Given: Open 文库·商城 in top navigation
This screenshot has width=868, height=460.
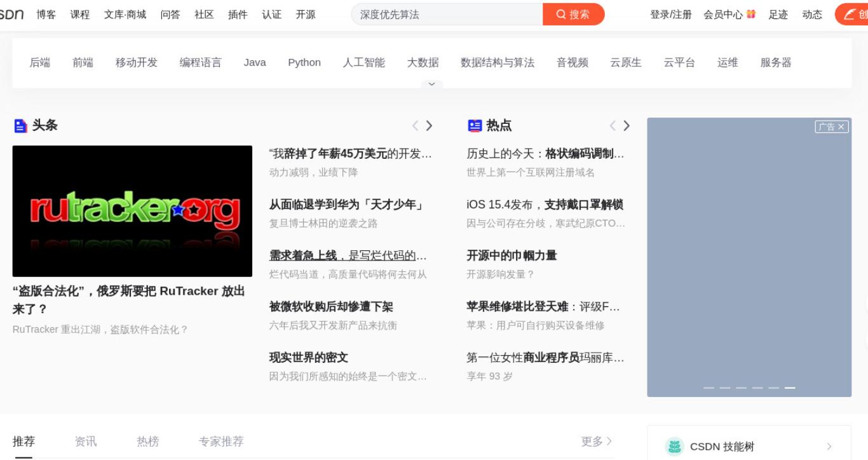Looking at the screenshot, I should [125, 14].
